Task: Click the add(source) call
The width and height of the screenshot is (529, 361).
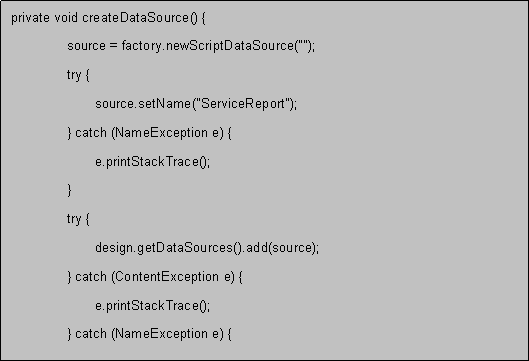Action: click(281, 248)
